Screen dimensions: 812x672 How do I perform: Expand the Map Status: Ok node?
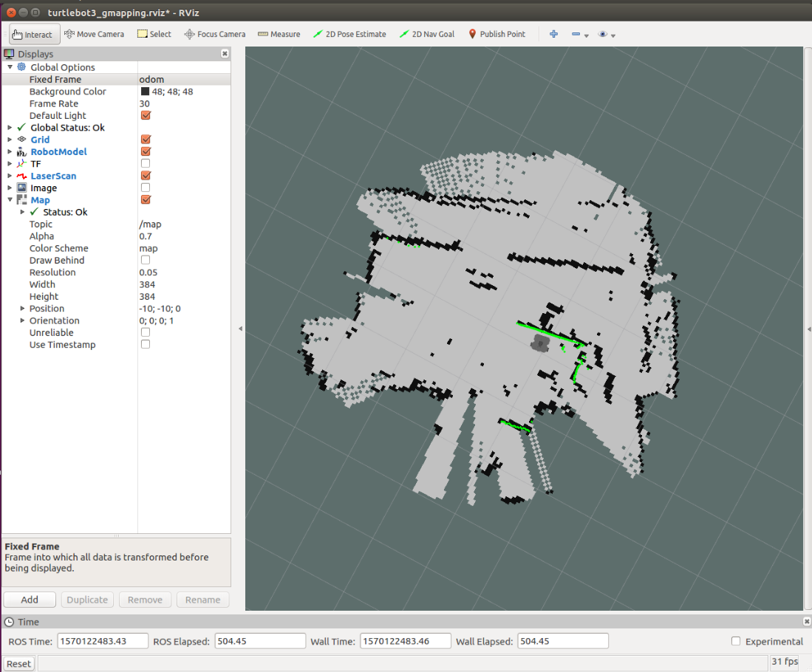click(22, 212)
